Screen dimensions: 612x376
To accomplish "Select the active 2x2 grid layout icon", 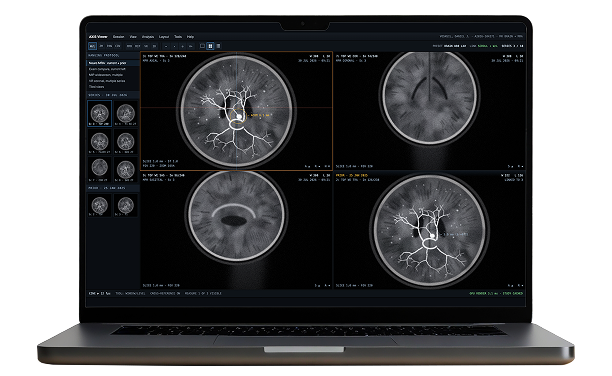I will click(210, 46).
